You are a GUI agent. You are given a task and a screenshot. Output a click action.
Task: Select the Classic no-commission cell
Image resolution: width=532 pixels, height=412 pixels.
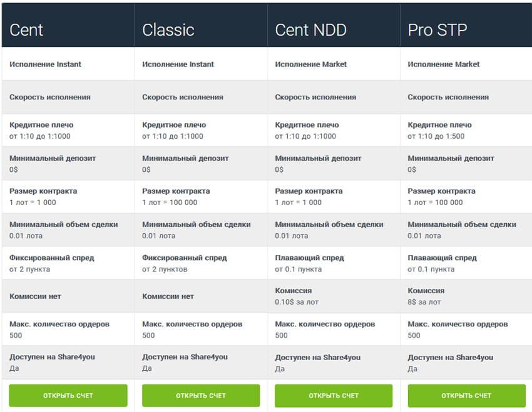click(200, 296)
